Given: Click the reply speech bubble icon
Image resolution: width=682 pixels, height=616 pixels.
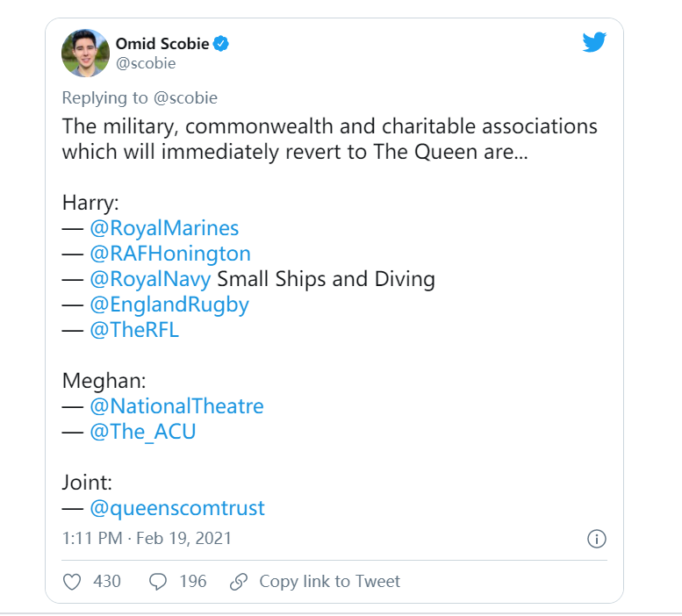Looking at the screenshot, I should [x=158, y=581].
